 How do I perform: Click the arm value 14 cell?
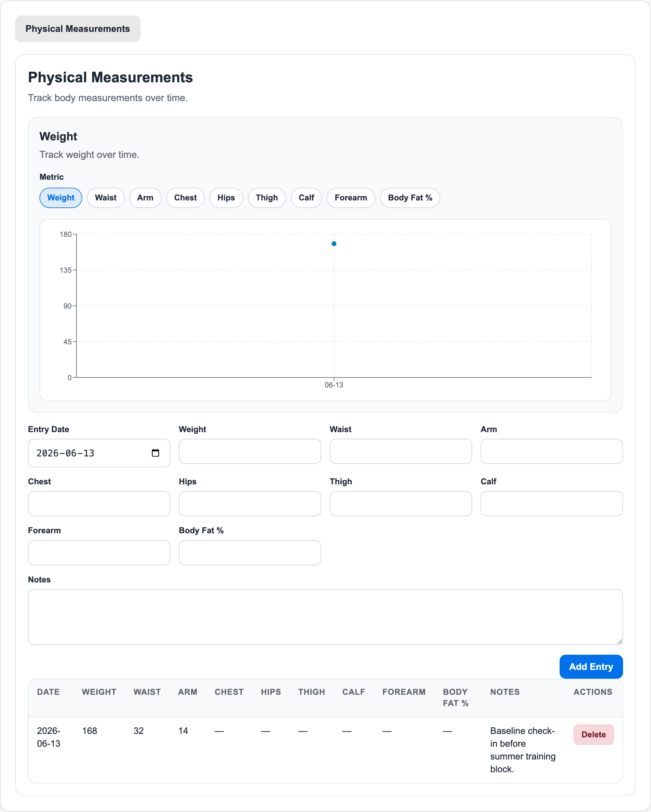coord(183,731)
